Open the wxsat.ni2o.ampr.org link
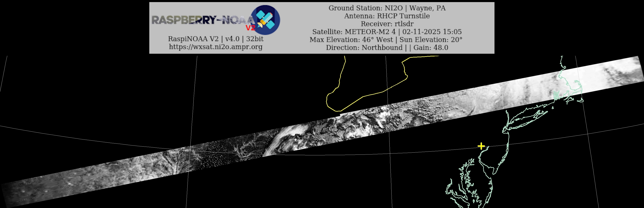 [x=215, y=47]
